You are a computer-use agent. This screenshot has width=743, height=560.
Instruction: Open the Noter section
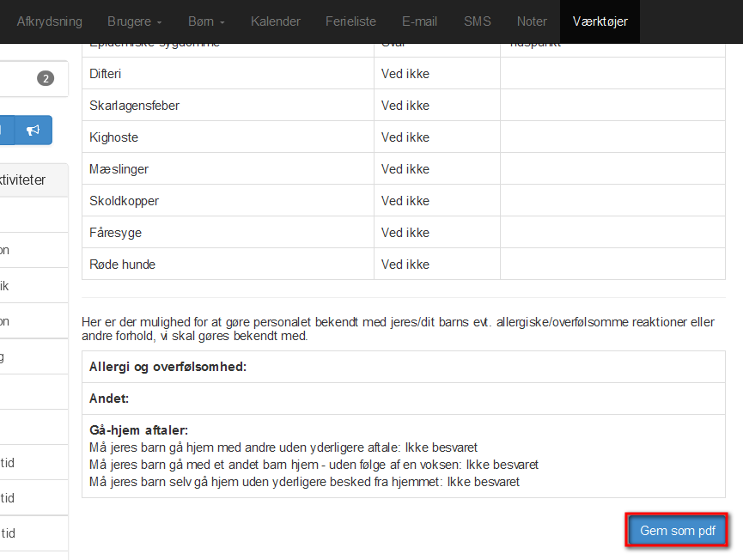click(532, 21)
